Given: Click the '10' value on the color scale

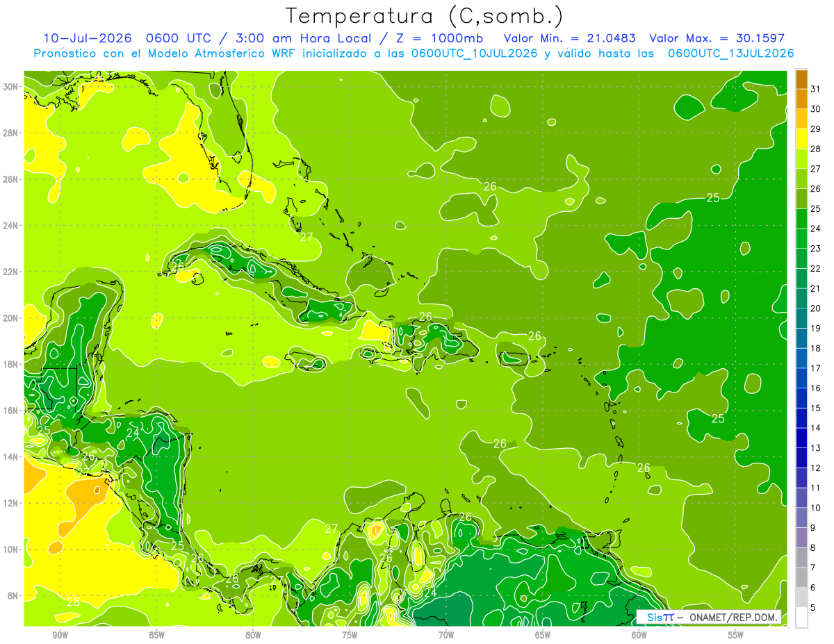Looking at the screenshot, I should (x=816, y=508).
